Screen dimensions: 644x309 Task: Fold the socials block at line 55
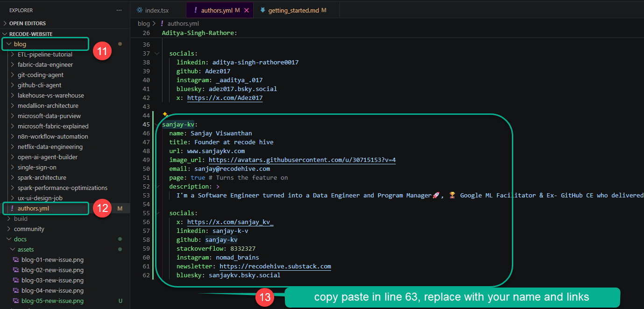(x=157, y=213)
